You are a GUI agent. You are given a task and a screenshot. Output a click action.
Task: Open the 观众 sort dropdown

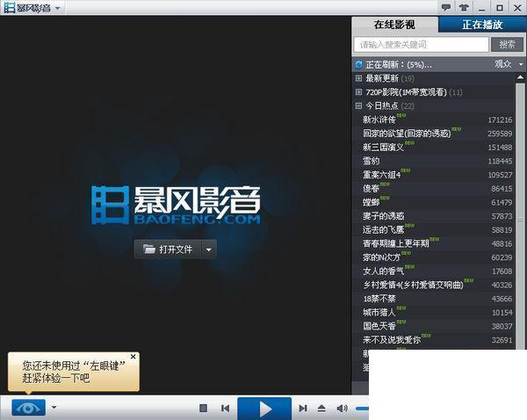[x=509, y=64]
